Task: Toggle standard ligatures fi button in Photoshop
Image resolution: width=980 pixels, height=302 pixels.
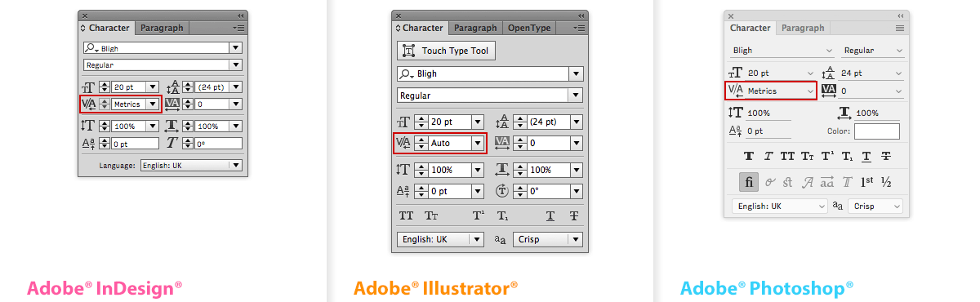Action: pos(749,181)
